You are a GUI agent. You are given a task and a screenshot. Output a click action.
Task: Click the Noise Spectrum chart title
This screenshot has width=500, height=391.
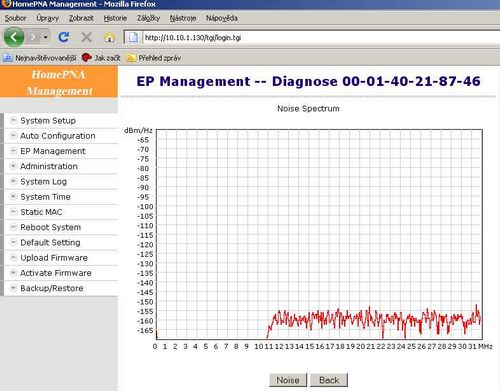coord(308,109)
